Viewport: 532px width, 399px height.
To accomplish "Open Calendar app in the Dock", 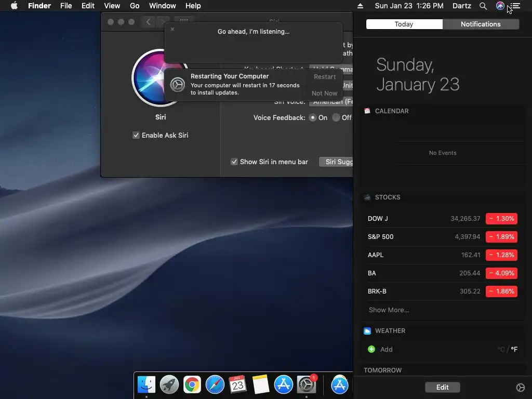I will pos(237,384).
